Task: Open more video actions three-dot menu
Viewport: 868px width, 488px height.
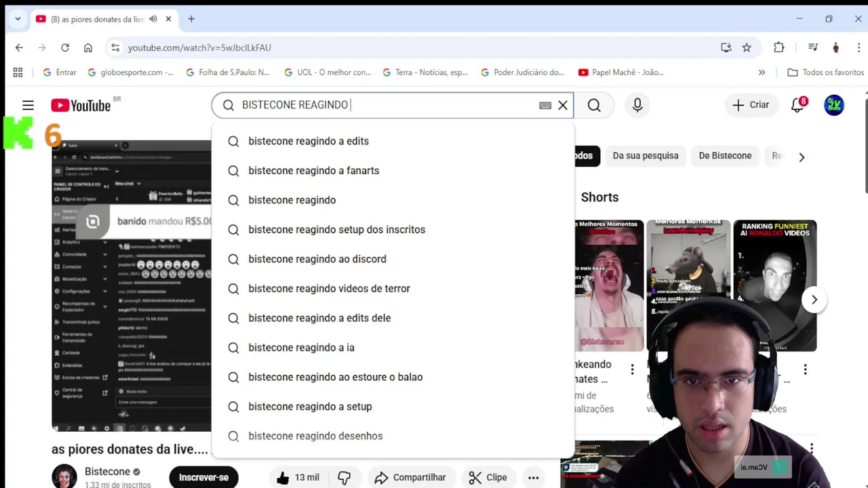Action: point(534,477)
